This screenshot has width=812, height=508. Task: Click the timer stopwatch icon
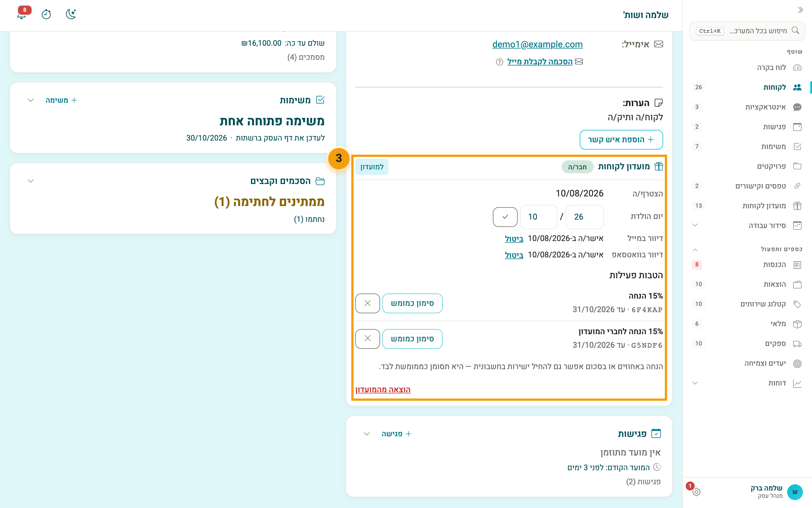coord(46,14)
